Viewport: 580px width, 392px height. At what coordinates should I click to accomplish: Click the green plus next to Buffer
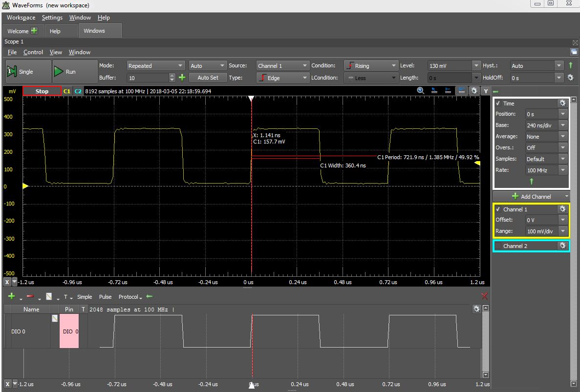pyautogui.click(x=182, y=78)
